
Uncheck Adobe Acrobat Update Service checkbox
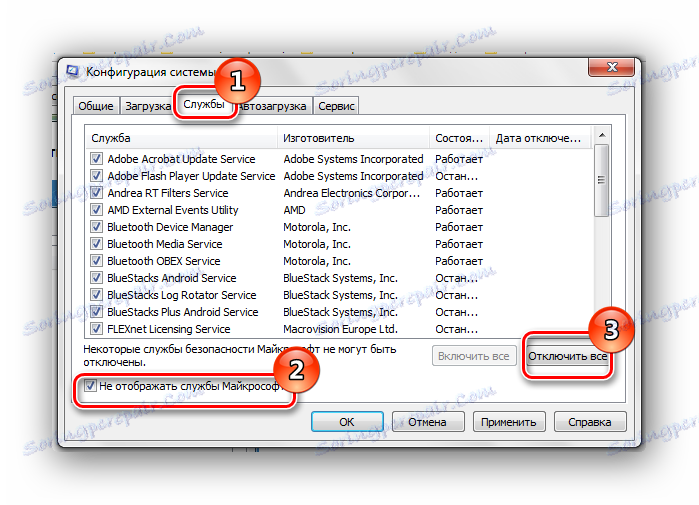96,159
